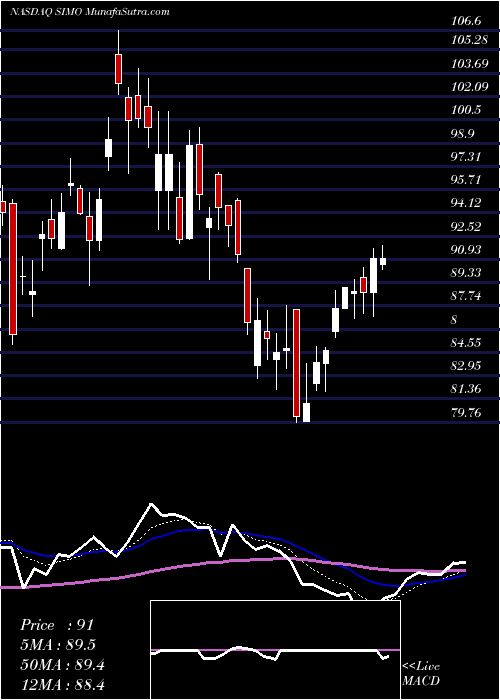The width and height of the screenshot is (500, 700).
Task: Click the 89.33 price axis label
Action: pyautogui.click(x=467, y=273)
